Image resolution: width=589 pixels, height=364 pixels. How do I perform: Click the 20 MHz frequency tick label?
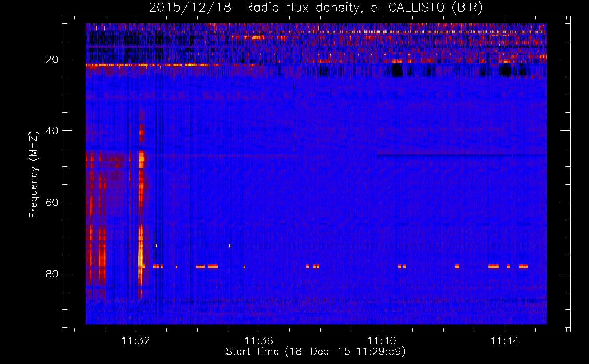[x=52, y=59]
